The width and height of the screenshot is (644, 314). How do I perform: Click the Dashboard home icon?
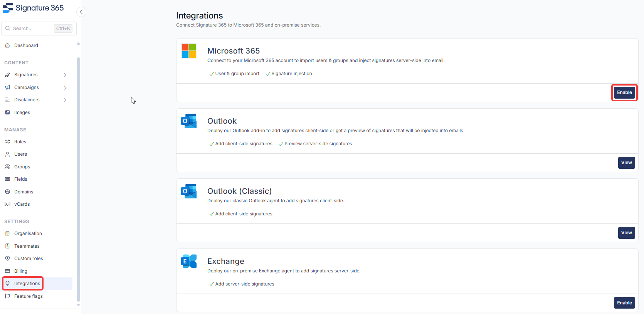click(7, 45)
